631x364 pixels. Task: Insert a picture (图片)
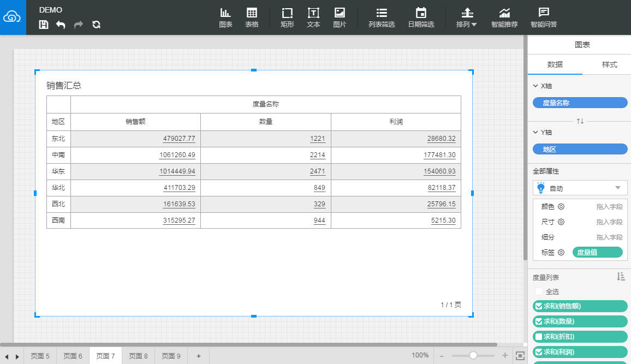(x=340, y=17)
